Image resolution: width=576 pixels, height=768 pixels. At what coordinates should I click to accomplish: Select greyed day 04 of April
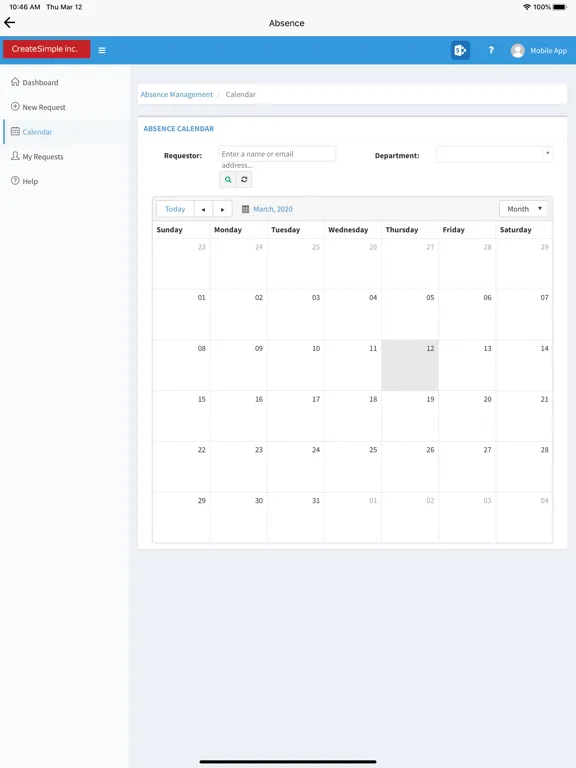pos(524,518)
